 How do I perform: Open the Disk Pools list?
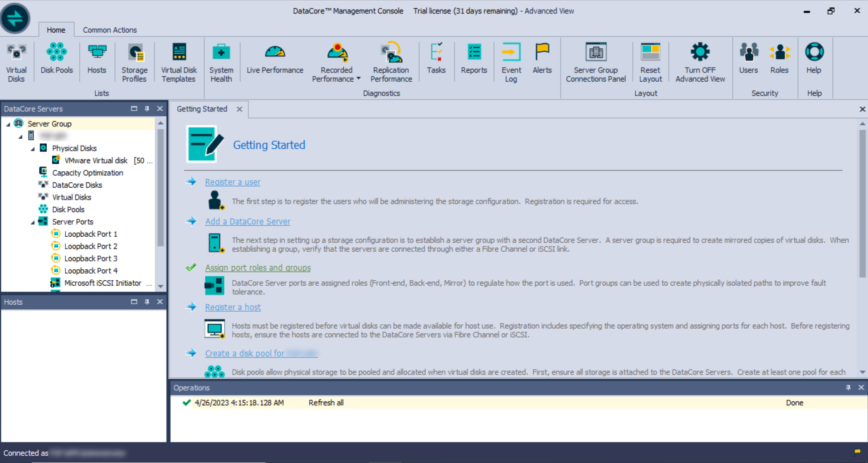coord(56,60)
